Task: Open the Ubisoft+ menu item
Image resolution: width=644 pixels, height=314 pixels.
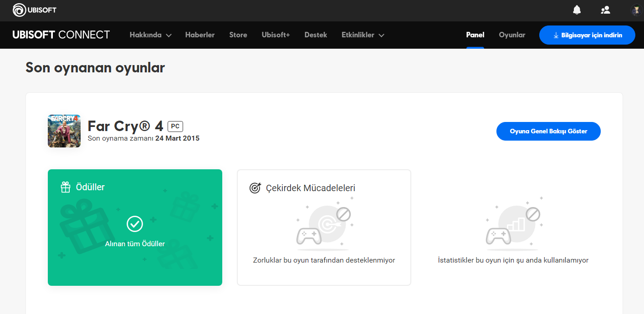Action: (276, 35)
